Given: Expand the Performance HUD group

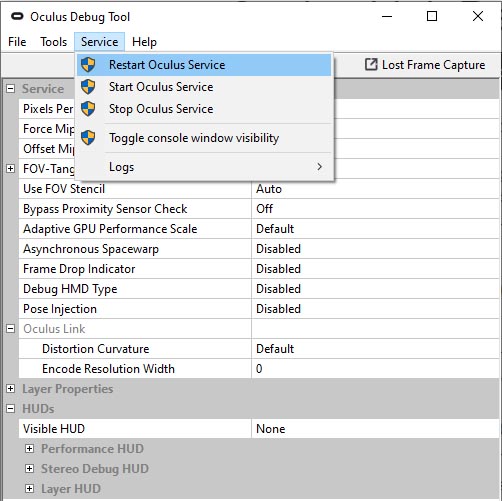Looking at the screenshot, I should point(29,449).
